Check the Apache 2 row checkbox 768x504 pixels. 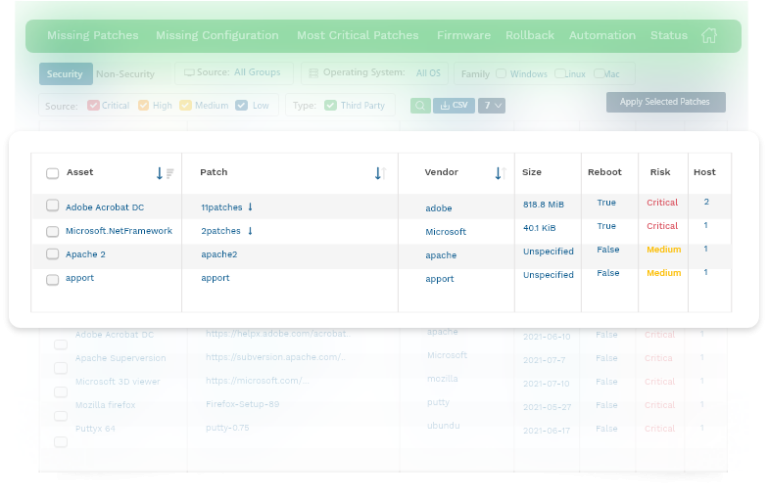pos(52,254)
